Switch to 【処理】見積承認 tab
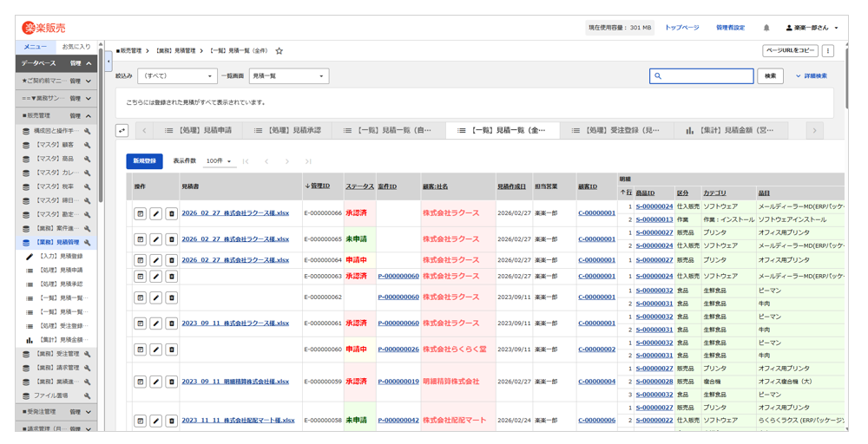Image resolution: width=868 pixels, height=444 pixels. [x=287, y=130]
